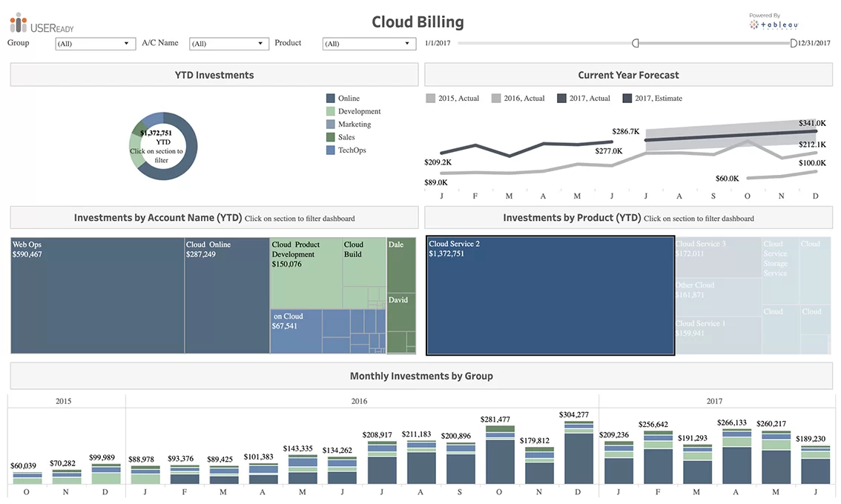Select the Cloud Online $287,249 tile
The image size is (841, 504).
tap(228, 296)
